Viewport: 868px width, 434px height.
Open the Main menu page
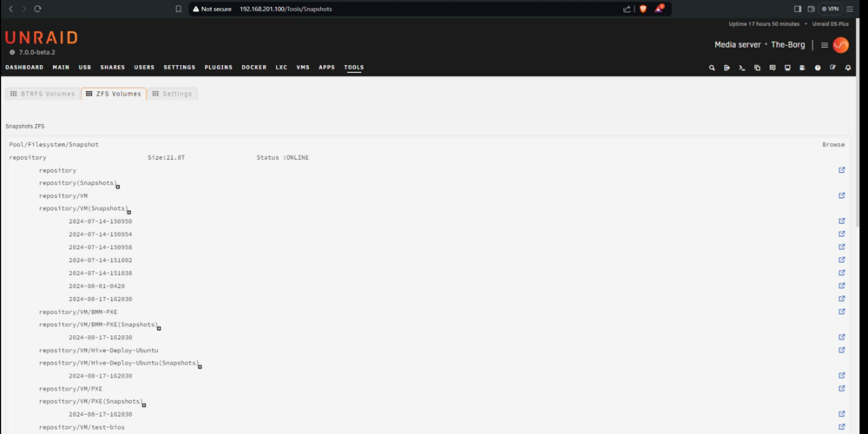pyautogui.click(x=61, y=68)
